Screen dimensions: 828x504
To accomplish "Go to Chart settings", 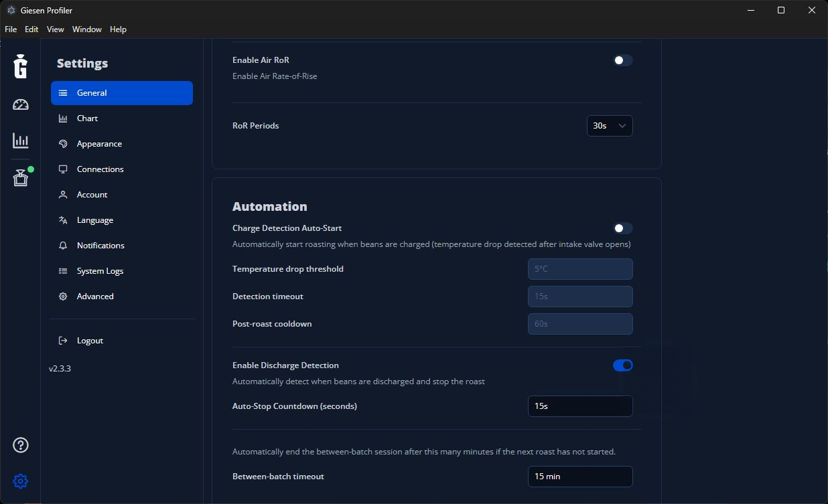I will 122,118.
